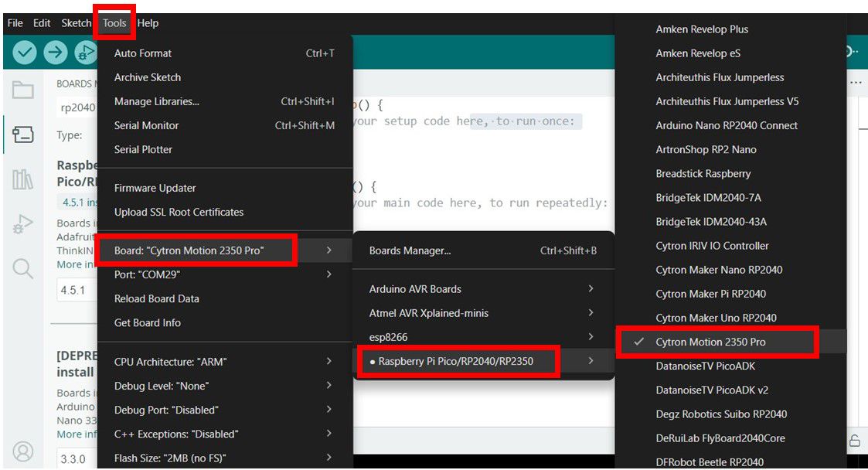The height and width of the screenshot is (470, 868).
Task: Click Boards Manager... menu entry
Action: coord(410,250)
